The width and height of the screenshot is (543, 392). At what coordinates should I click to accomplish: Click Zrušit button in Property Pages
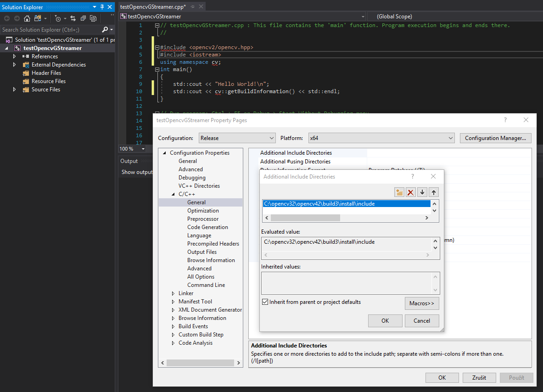coord(479,378)
